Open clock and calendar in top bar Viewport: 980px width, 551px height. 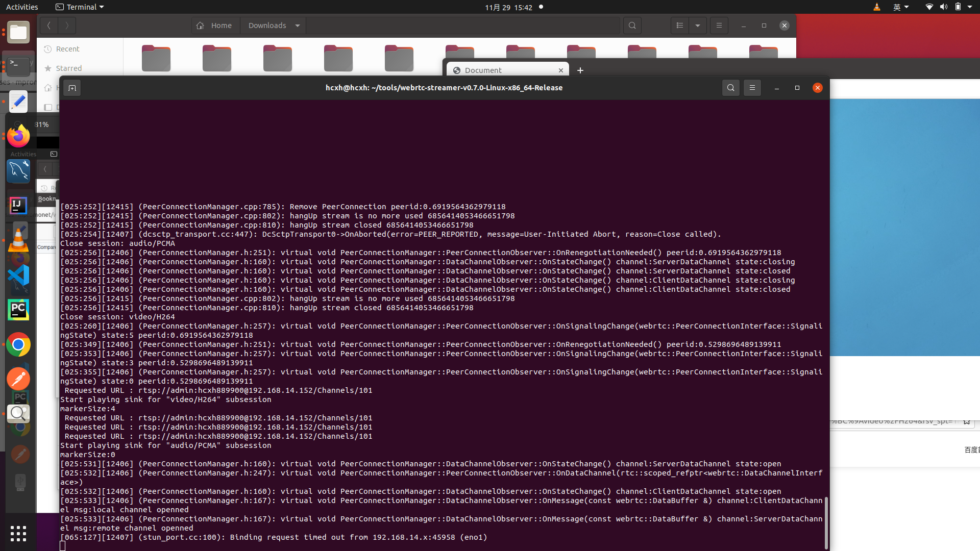click(x=508, y=7)
